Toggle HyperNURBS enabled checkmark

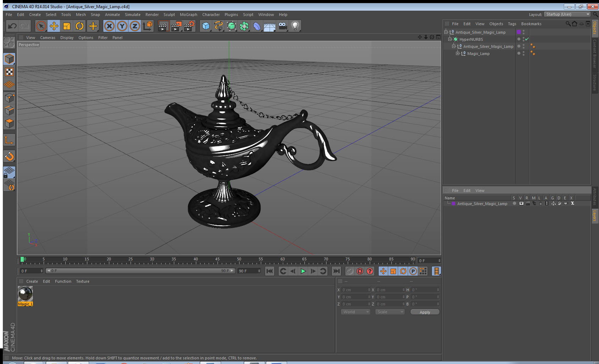tap(527, 39)
